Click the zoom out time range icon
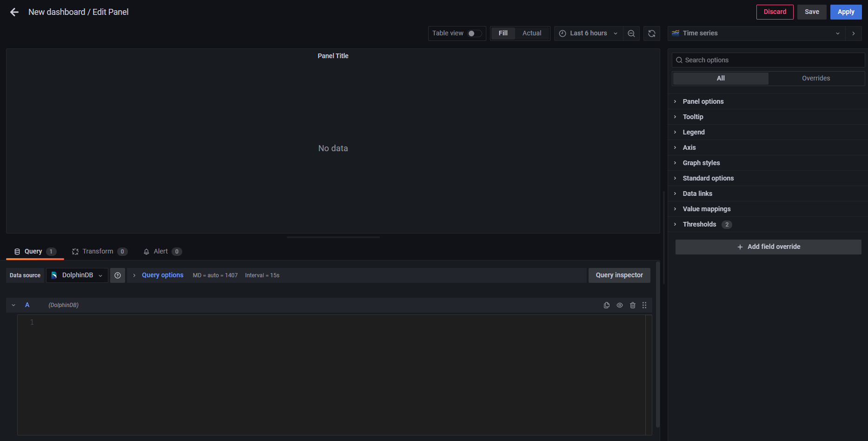Viewport: 868px width, 441px height. click(631, 33)
